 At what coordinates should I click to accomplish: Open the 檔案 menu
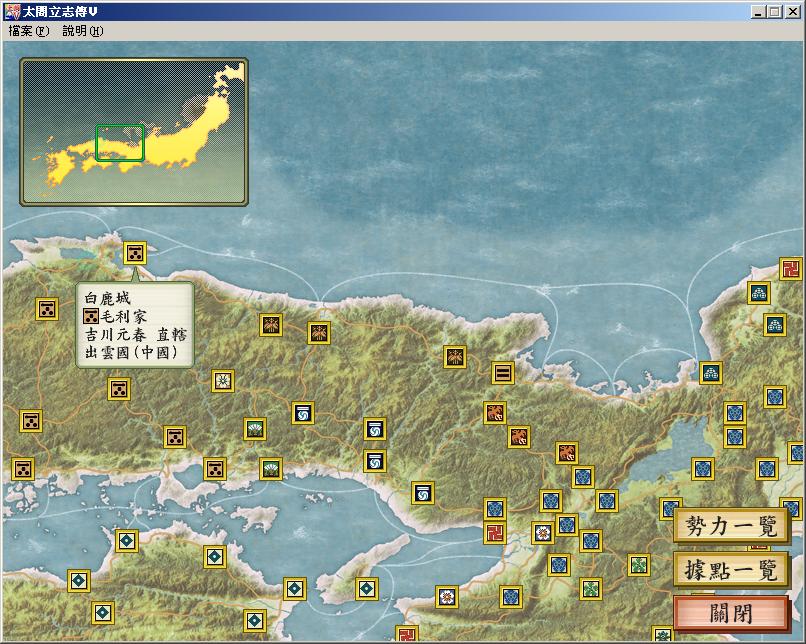point(28,31)
